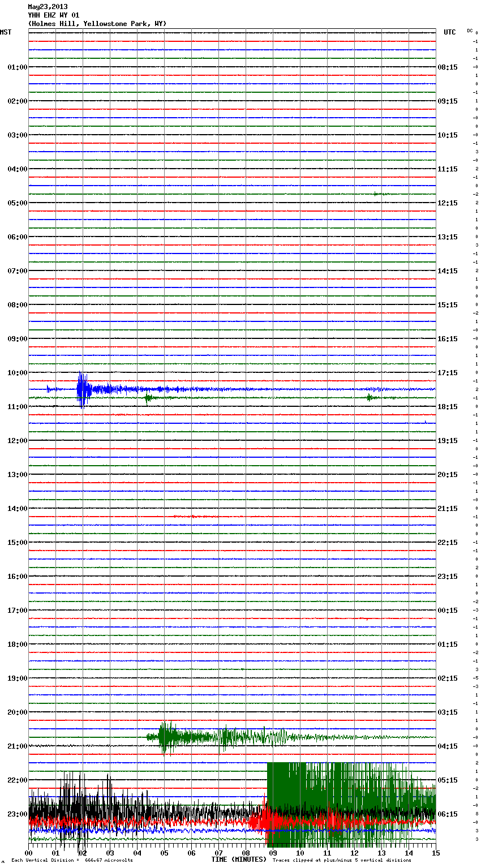Click the Traces clipped at plus/minus 5 note

click(x=342, y=861)
